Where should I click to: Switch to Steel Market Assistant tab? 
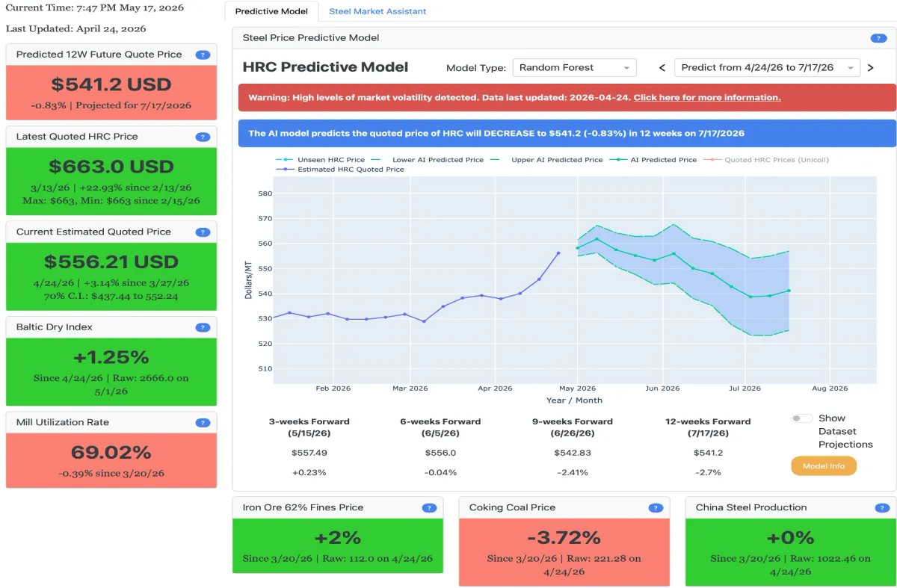pyautogui.click(x=377, y=11)
